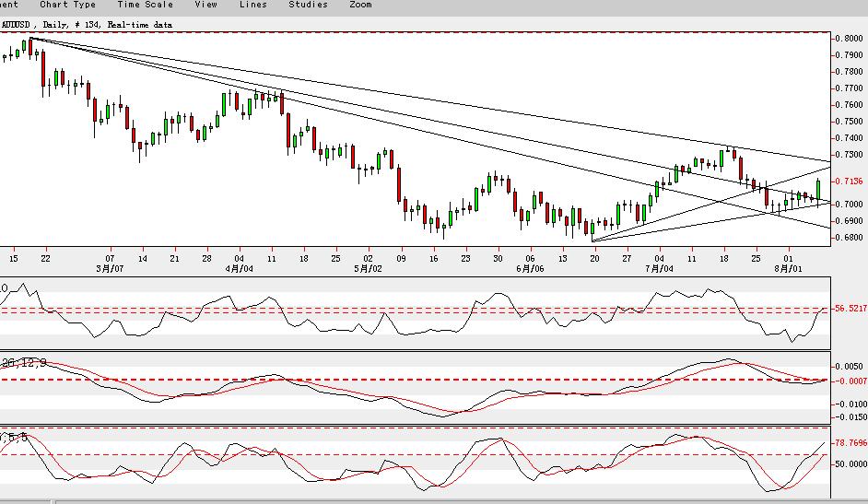Open the Zoom menu
The width and height of the screenshot is (868, 504).
[361, 5]
